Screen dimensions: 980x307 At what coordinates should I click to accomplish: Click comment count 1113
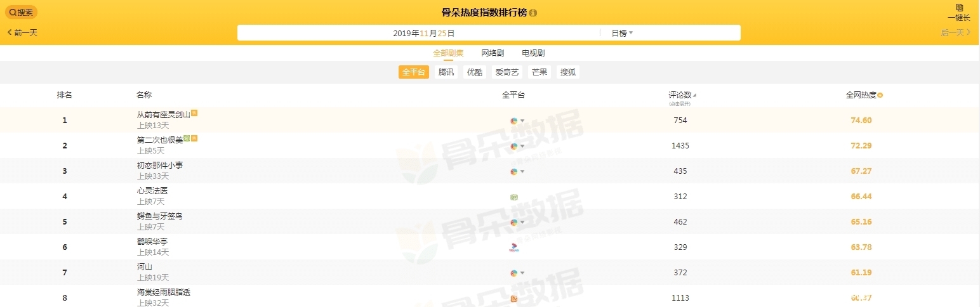pos(680,298)
